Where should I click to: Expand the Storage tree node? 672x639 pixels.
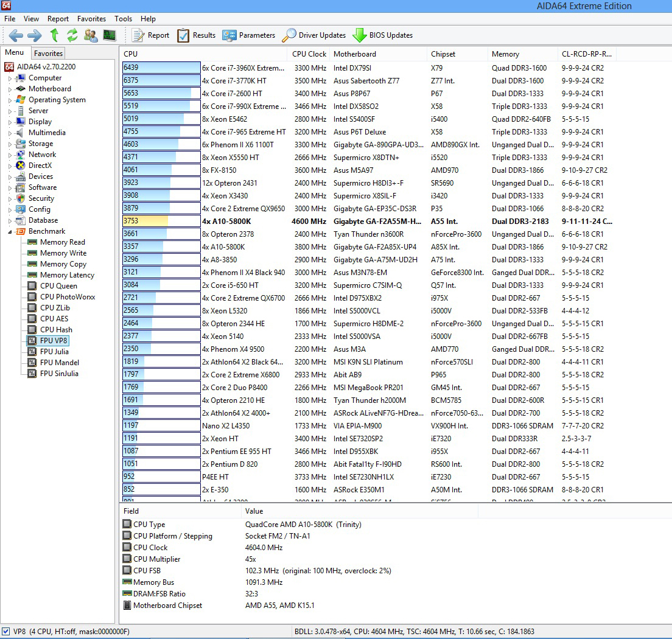pyautogui.click(x=10, y=144)
